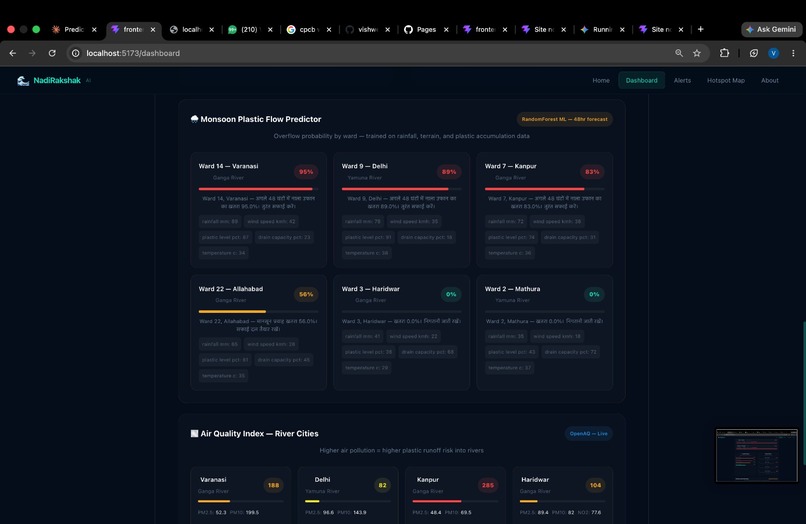806x524 pixels.
Task: Click the 83% badge on Ward 7 Kanpur
Action: click(592, 172)
